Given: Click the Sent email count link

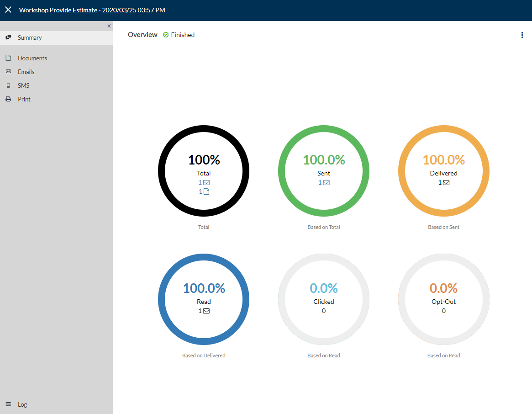Looking at the screenshot, I should 324,182.
